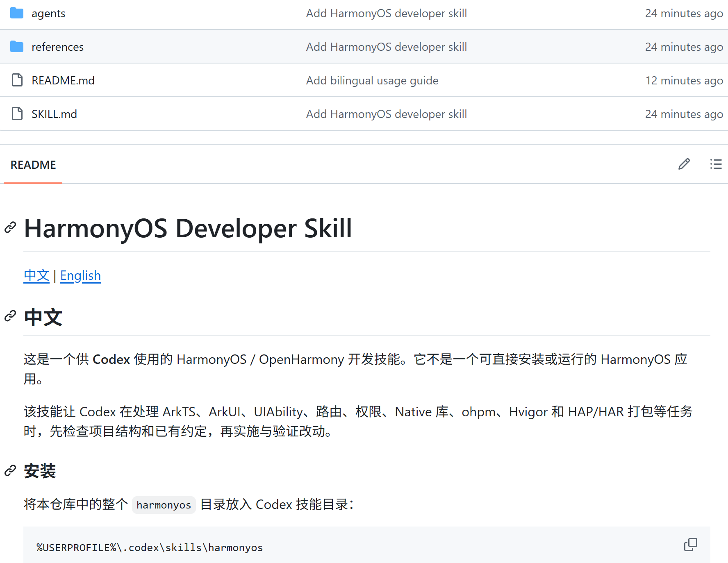This screenshot has height=563, width=728.
Task: Open the SKILL.md file
Action: click(x=54, y=114)
